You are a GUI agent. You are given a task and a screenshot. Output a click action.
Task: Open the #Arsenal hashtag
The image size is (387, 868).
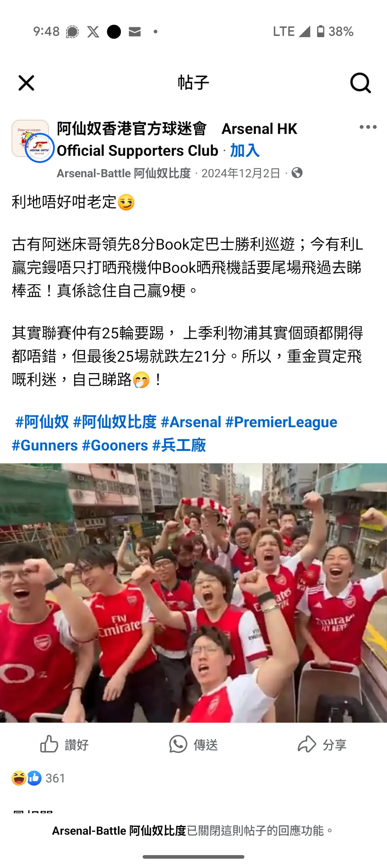[191, 422]
